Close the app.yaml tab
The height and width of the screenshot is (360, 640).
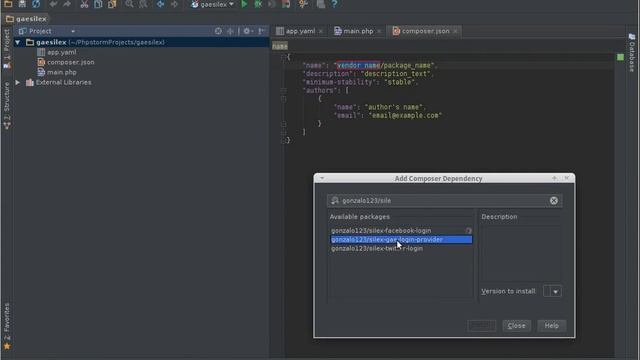point(321,31)
